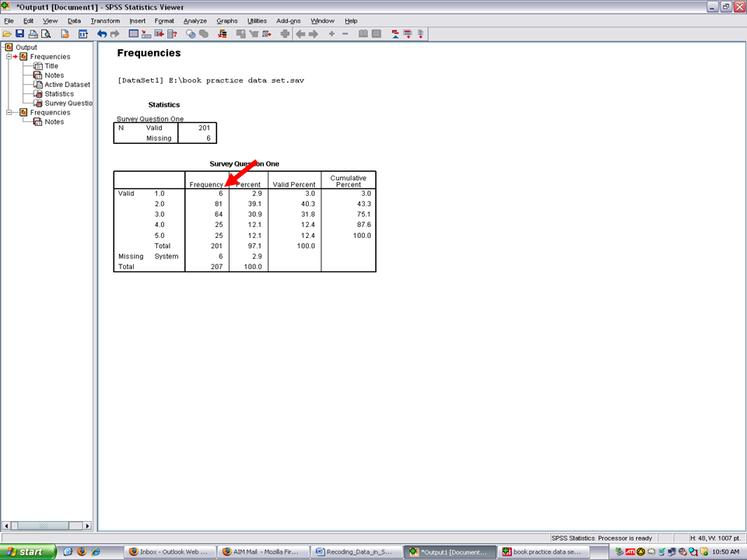Viewport: 747px width, 560px height.
Task: Select the Title item in outline tree
Action: click(x=51, y=66)
